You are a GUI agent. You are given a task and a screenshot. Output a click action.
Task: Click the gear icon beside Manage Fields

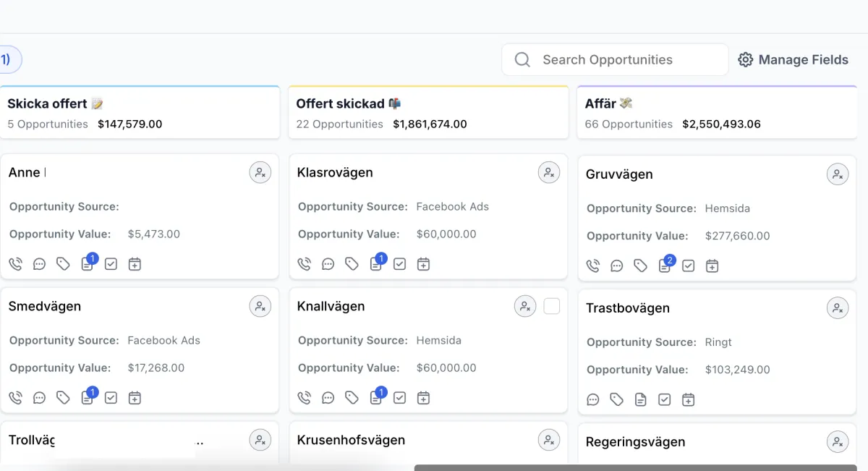tap(746, 60)
